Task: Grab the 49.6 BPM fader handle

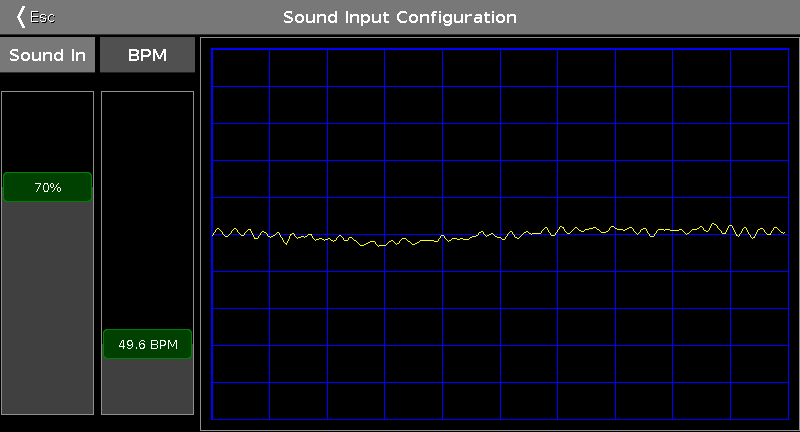Action: [x=147, y=345]
